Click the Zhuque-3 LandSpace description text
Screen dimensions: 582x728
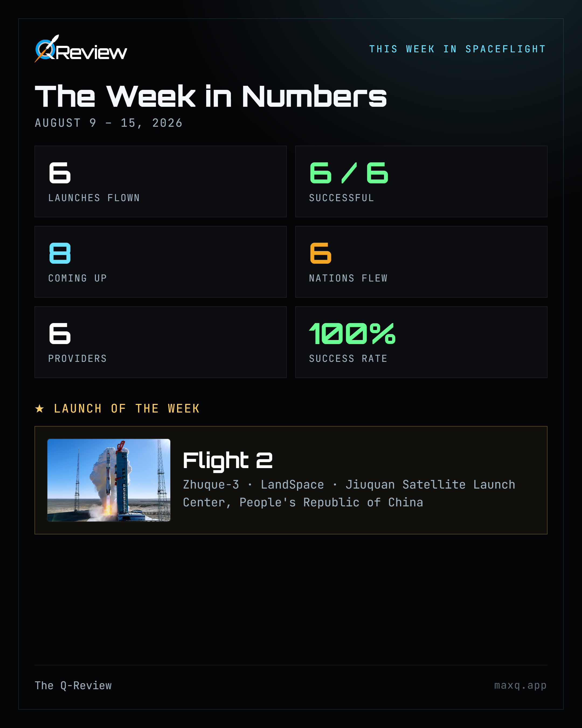(349, 493)
